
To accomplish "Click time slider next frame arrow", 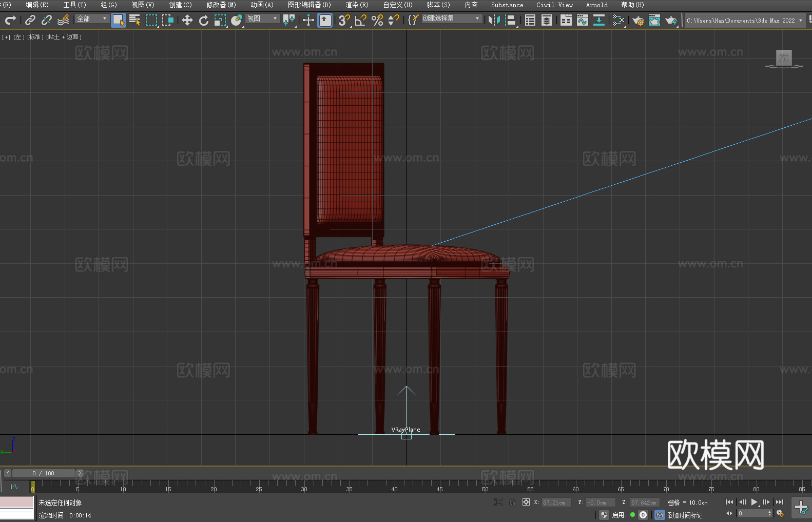I will click(x=80, y=473).
